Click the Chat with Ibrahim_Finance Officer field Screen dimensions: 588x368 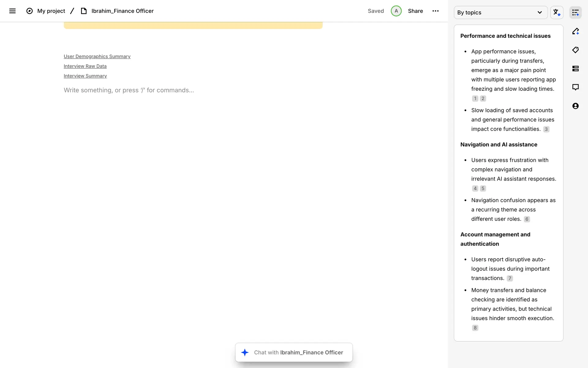click(x=294, y=352)
